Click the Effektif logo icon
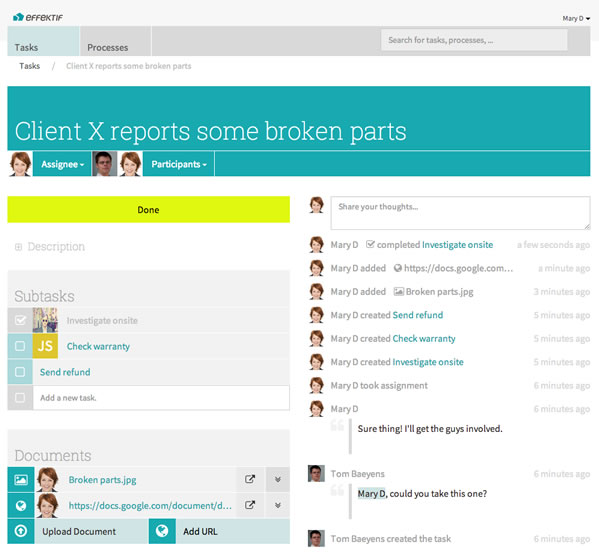Viewport: 599px width, 559px height. pos(18,17)
